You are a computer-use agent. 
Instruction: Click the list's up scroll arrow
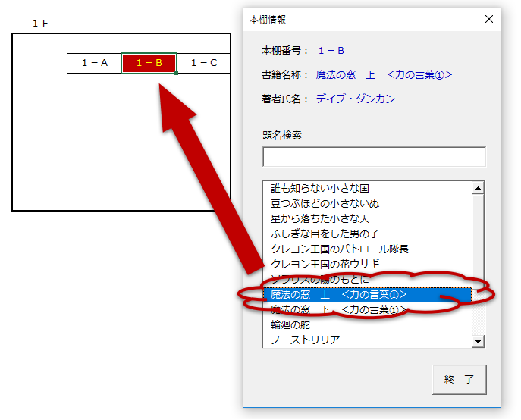click(478, 189)
